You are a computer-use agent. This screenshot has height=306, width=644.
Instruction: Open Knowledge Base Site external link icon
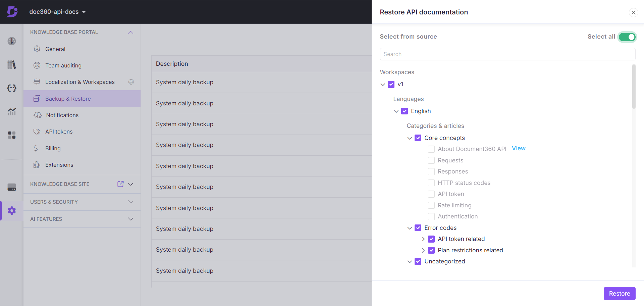click(120, 184)
